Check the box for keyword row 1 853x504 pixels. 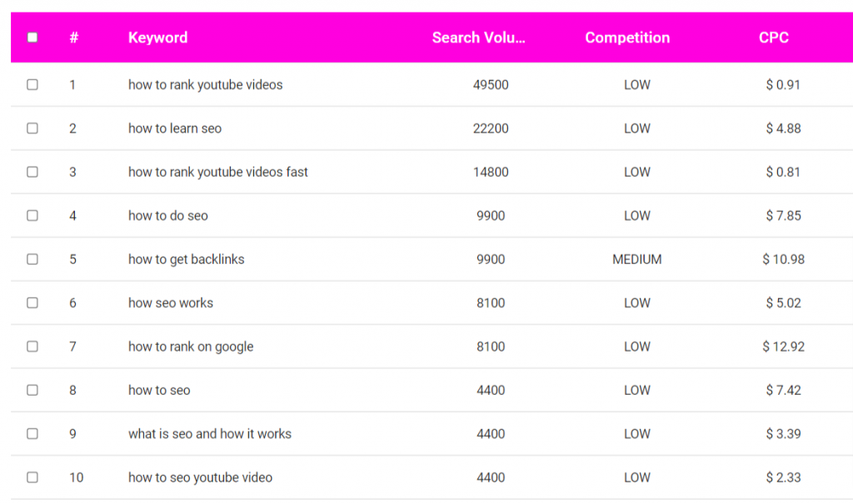32,85
